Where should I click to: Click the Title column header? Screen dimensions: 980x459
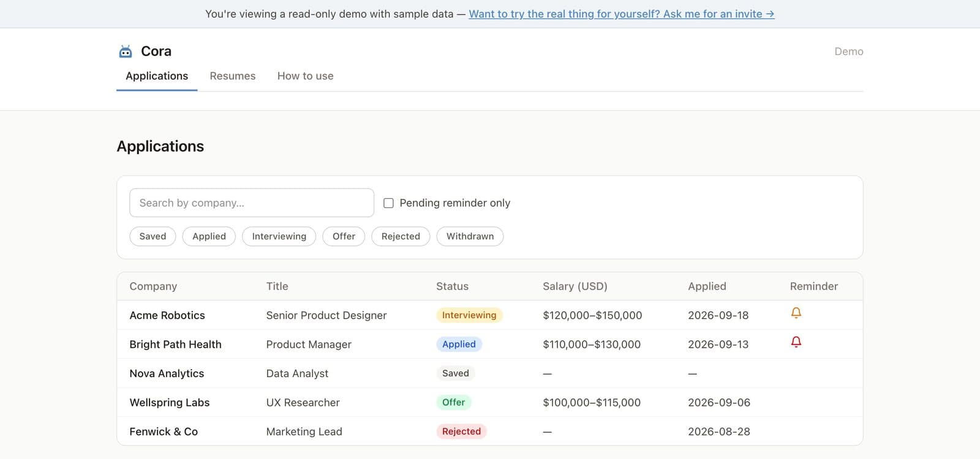point(277,286)
